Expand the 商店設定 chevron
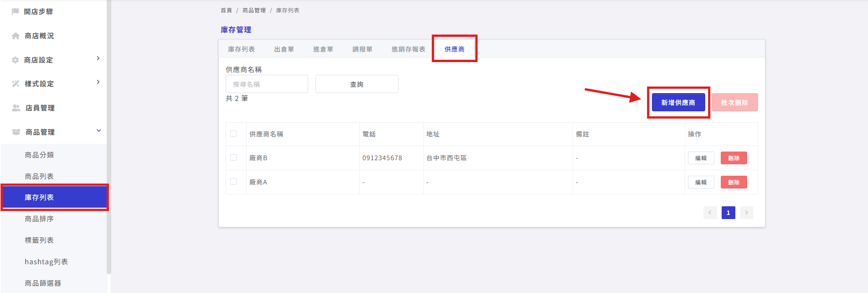The height and width of the screenshot is (293, 868). (x=98, y=58)
